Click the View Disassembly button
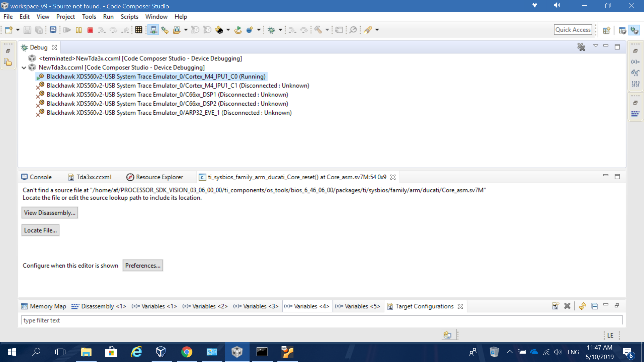Viewport: 644px width, 362px height. point(50,213)
